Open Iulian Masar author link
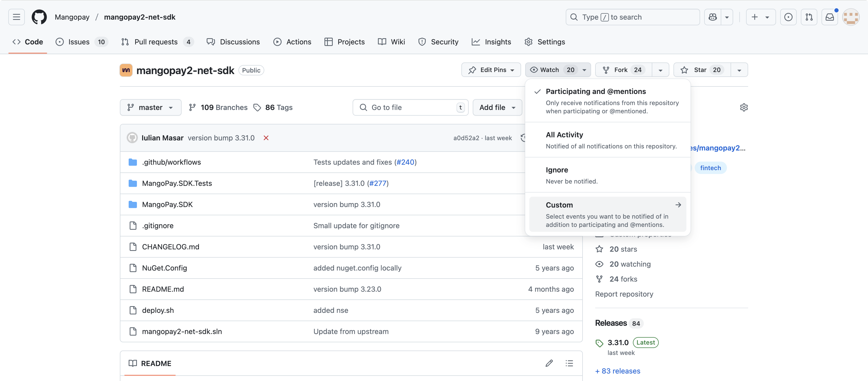Image resolution: width=868 pixels, height=381 pixels. pos(162,138)
